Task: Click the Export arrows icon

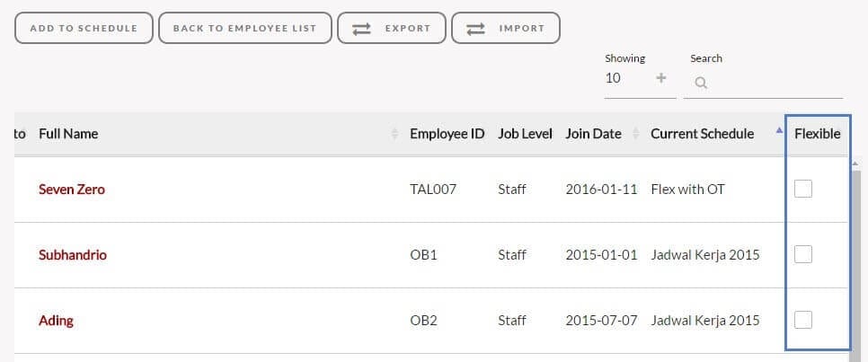Action: click(x=361, y=29)
